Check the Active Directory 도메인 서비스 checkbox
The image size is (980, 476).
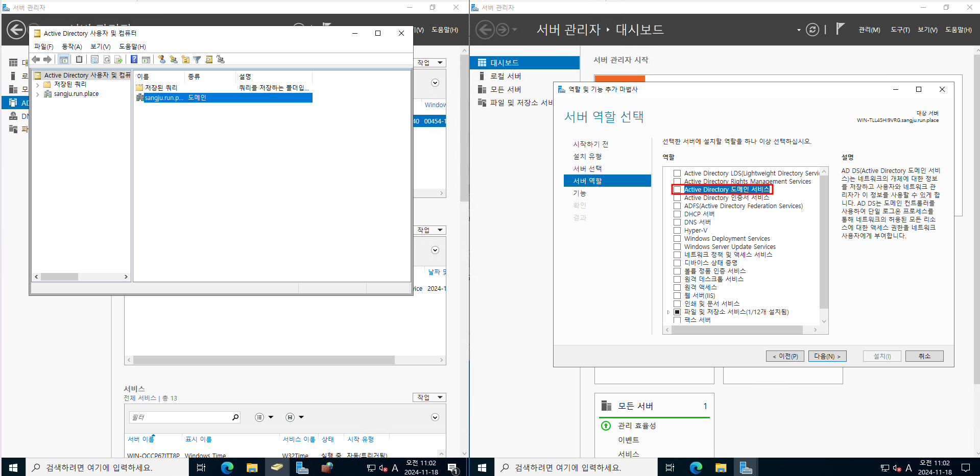point(677,190)
